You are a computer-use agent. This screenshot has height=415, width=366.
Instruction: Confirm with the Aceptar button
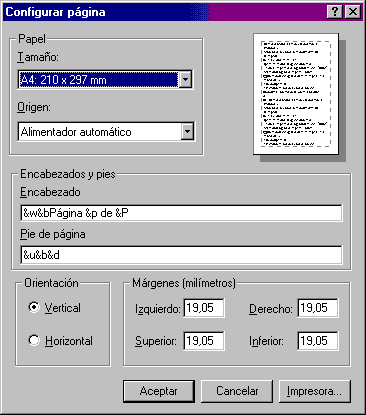(x=159, y=391)
